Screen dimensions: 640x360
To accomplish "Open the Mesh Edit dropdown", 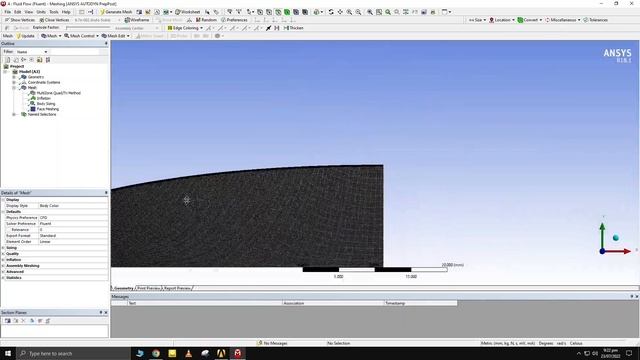I will point(115,36).
